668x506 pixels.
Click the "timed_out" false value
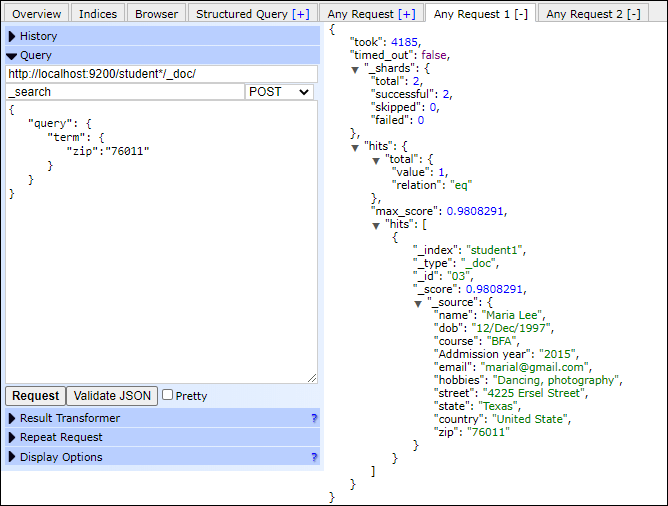click(434, 55)
